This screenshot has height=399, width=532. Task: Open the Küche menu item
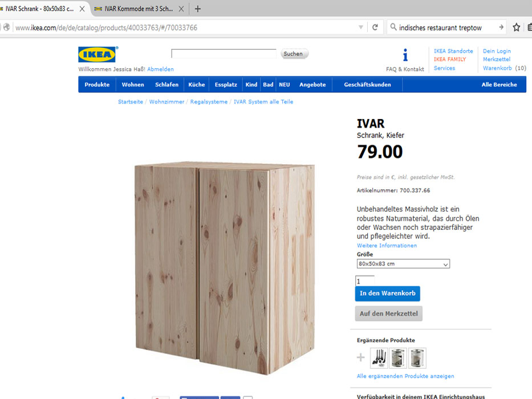(x=197, y=84)
